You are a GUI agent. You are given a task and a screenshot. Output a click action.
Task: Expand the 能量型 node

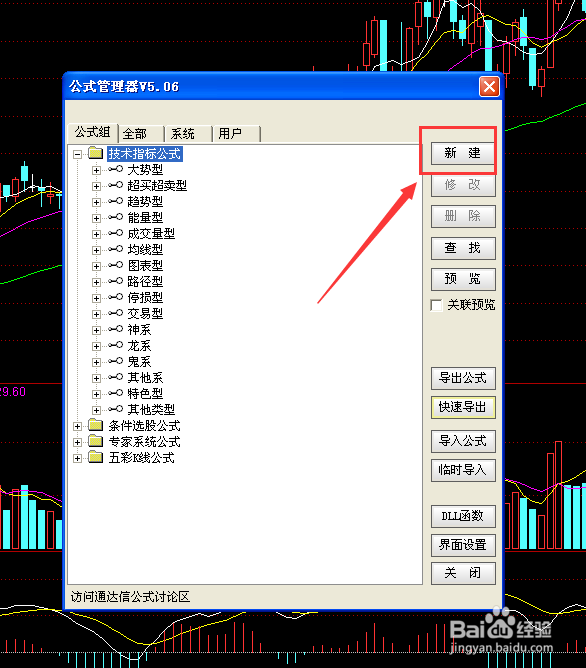pyautogui.click(x=96, y=218)
